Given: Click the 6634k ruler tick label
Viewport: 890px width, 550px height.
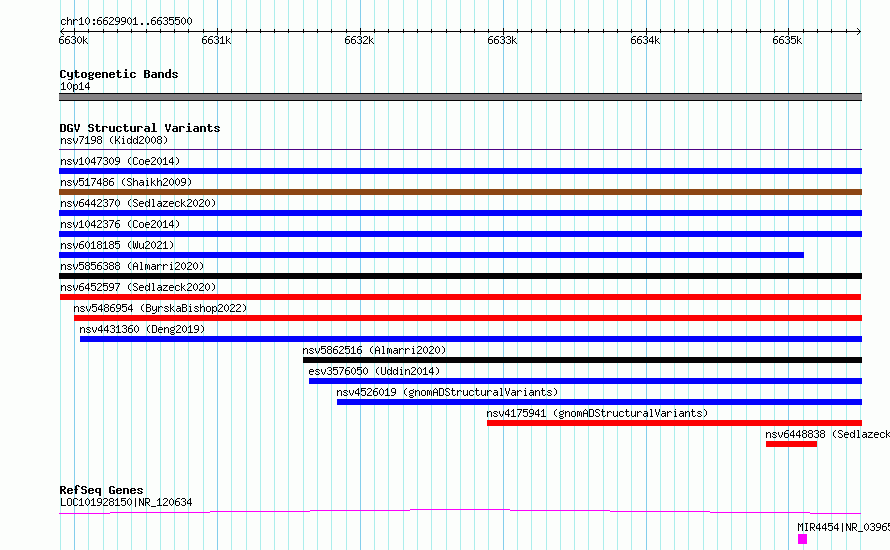Looking at the screenshot, I should pos(645,40).
